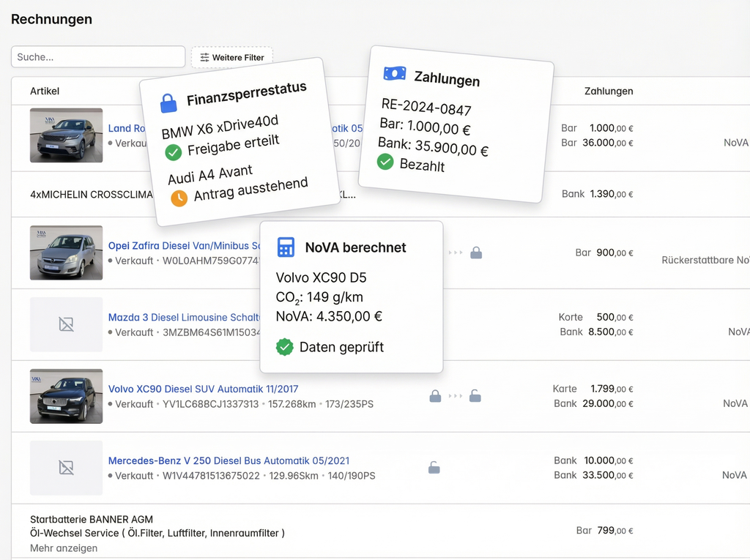Click the Zahlungen column header
The height and width of the screenshot is (560, 750).
point(608,92)
